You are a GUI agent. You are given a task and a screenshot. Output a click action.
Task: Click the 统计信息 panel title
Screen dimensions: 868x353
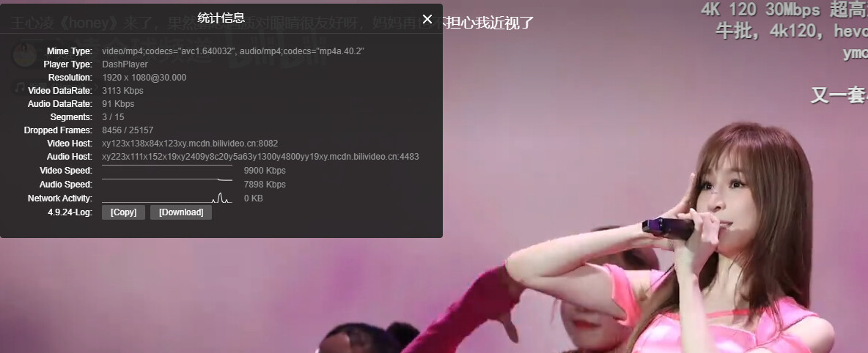pos(221,18)
